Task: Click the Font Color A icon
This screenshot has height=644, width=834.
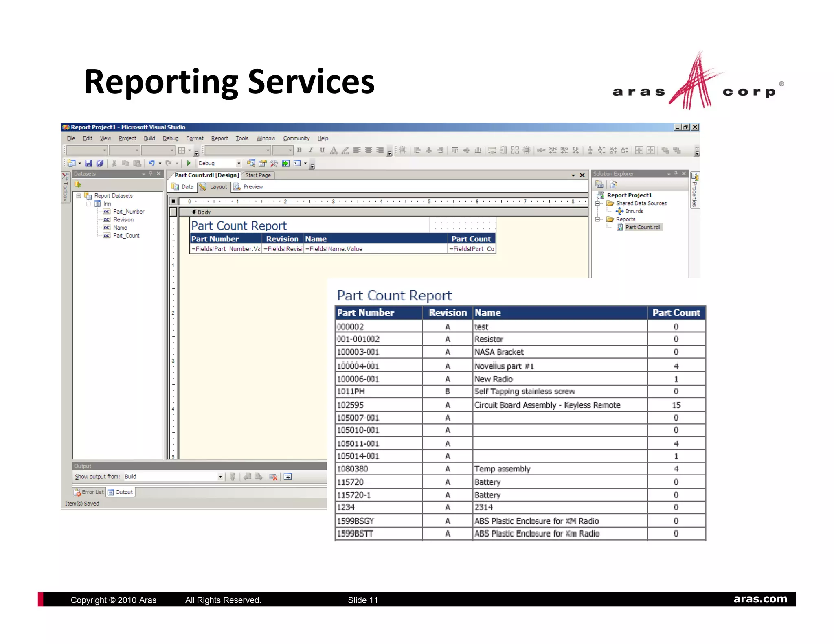Action: pyautogui.click(x=334, y=150)
